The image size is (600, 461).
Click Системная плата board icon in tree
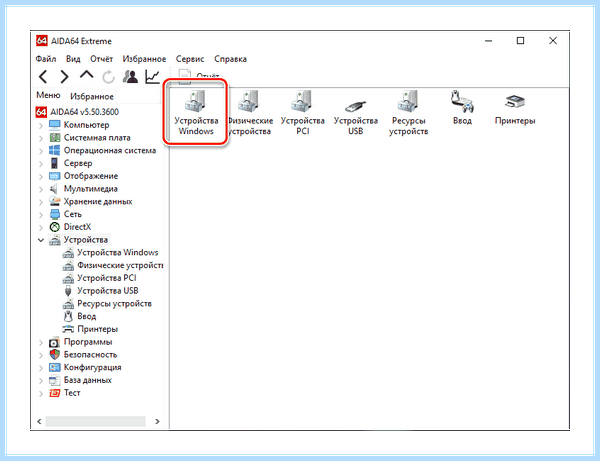click(55, 137)
